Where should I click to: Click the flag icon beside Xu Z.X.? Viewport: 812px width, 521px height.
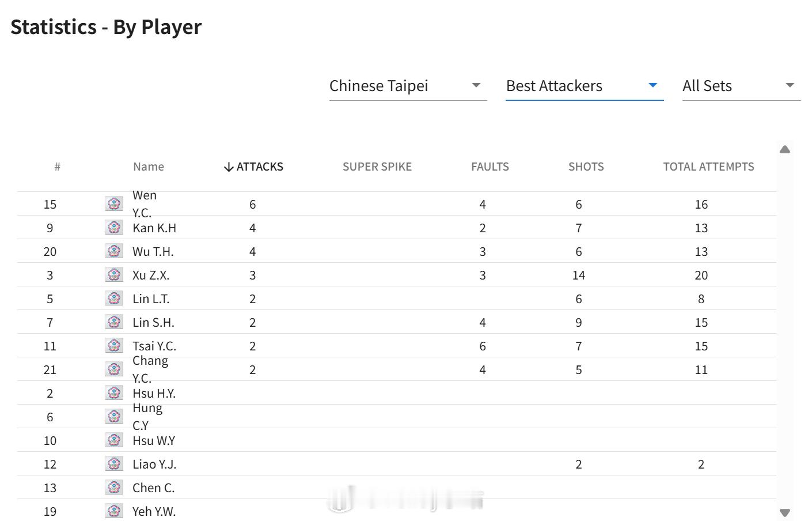coord(114,274)
